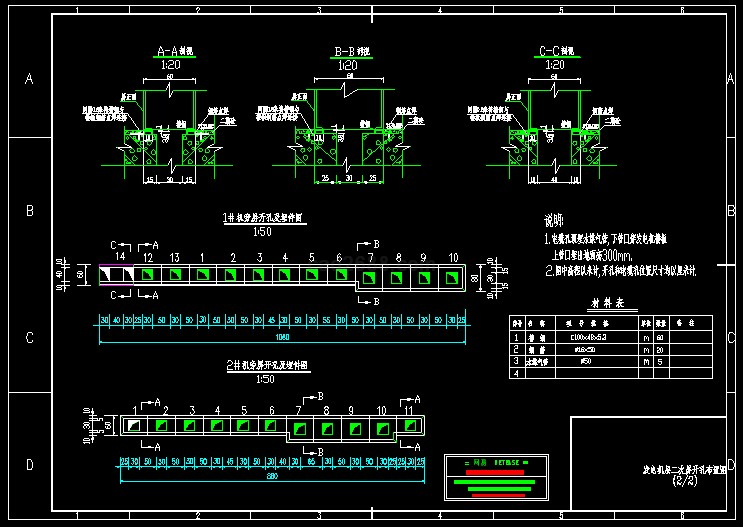Select white opening 1 in the lower plan
The image size is (743, 527).
coord(133,427)
